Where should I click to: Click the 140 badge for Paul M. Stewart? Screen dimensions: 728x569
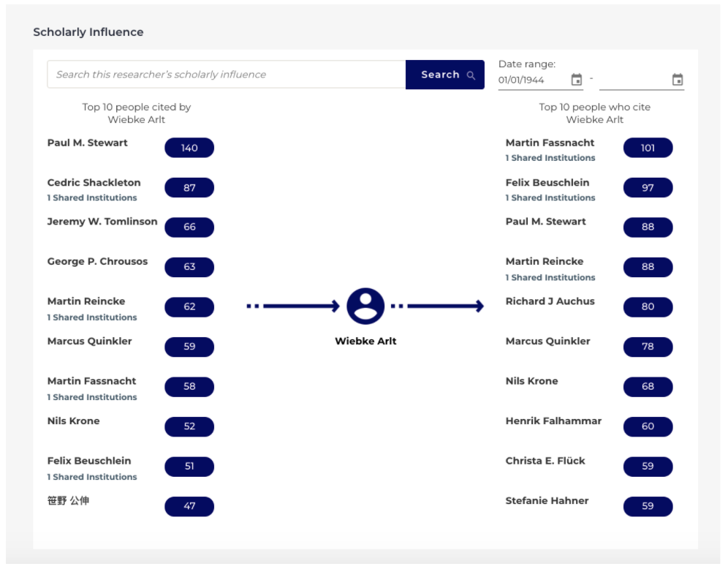coord(189,148)
